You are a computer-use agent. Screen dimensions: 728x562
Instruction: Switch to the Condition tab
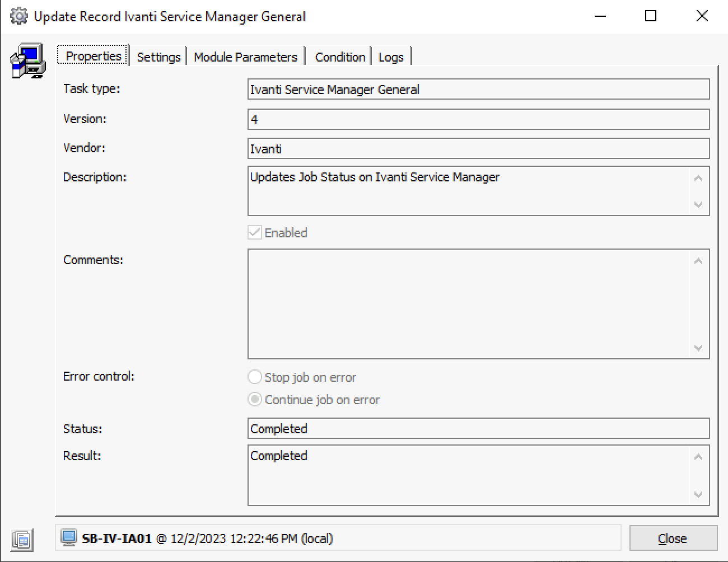point(340,57)
